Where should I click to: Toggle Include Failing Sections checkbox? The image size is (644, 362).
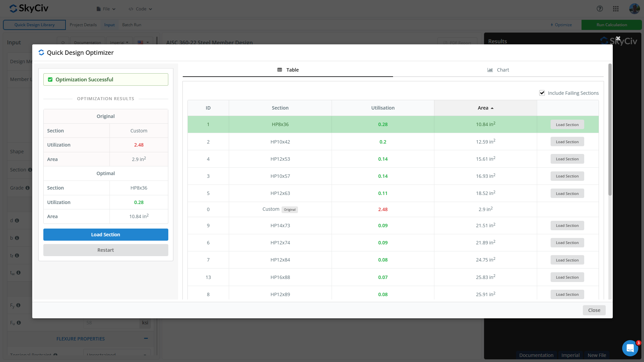point(542,93)
